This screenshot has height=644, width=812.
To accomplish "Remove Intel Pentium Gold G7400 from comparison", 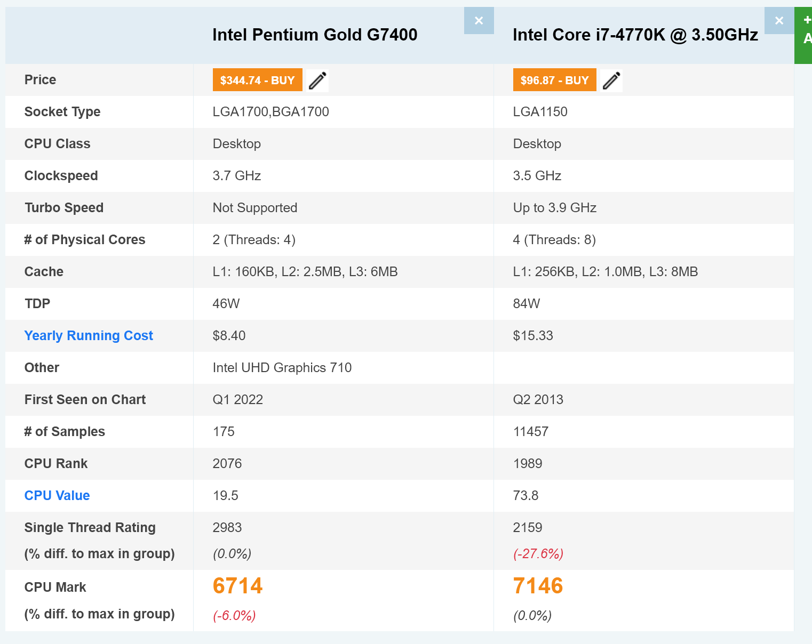I will [x=479, y=21].
